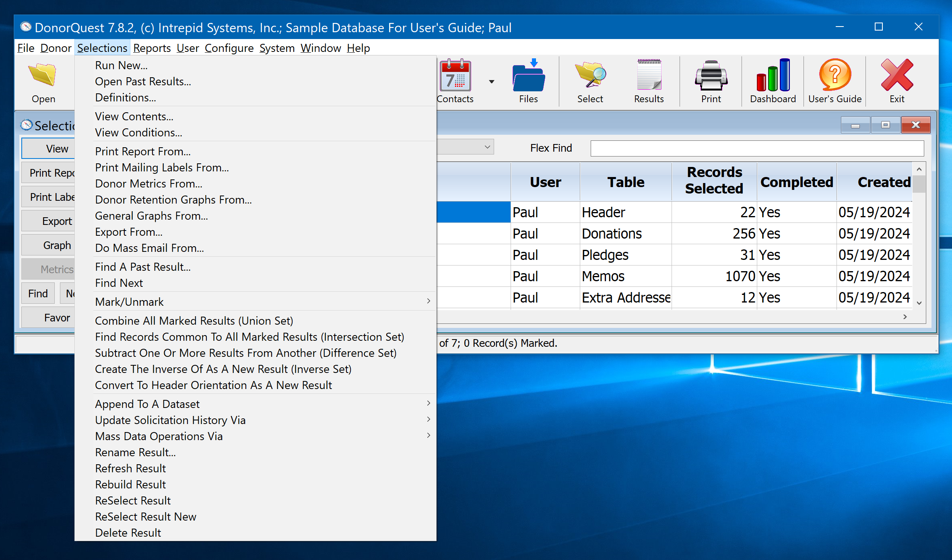Select View Contents... menu entry
Screen dimensions: 952x560
point(256,116)
